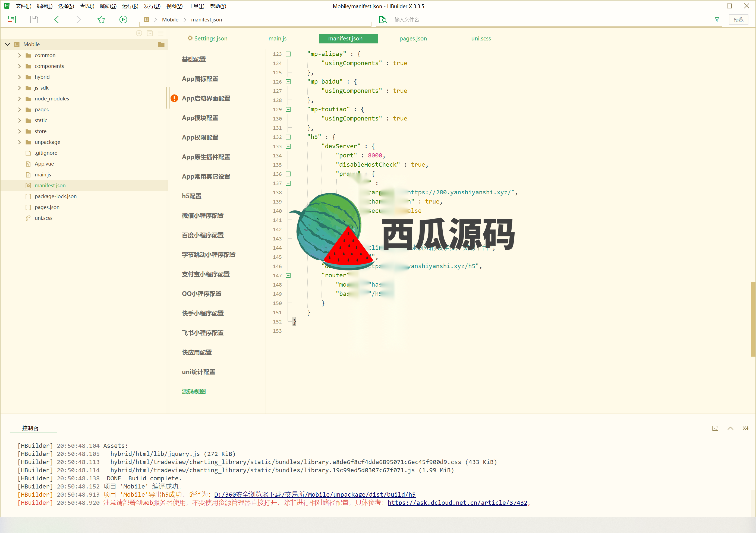Viewport: 756px width, 533px height.
Task: Open the h5配置 section
Action: [x=192, y=196]
